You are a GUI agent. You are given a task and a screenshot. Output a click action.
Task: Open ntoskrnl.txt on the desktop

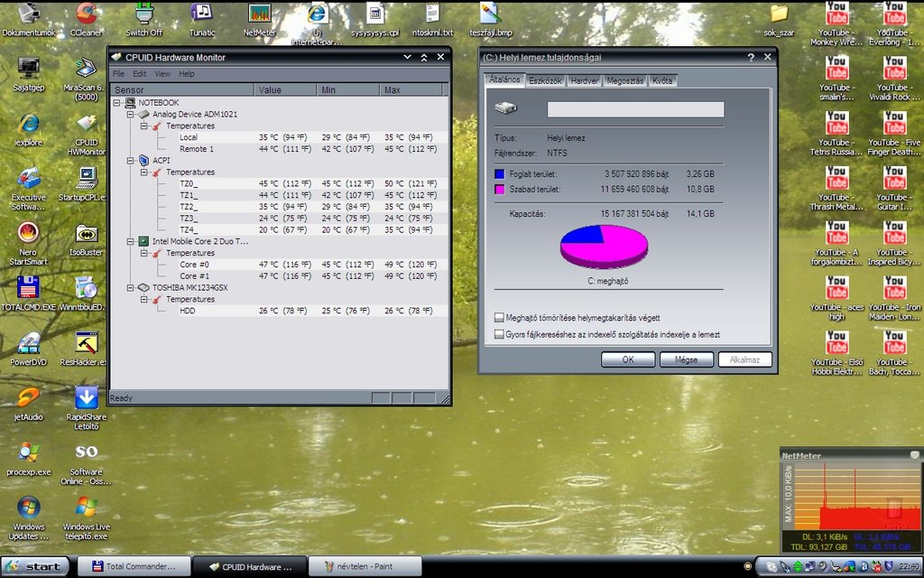click(x=432, y=18)
